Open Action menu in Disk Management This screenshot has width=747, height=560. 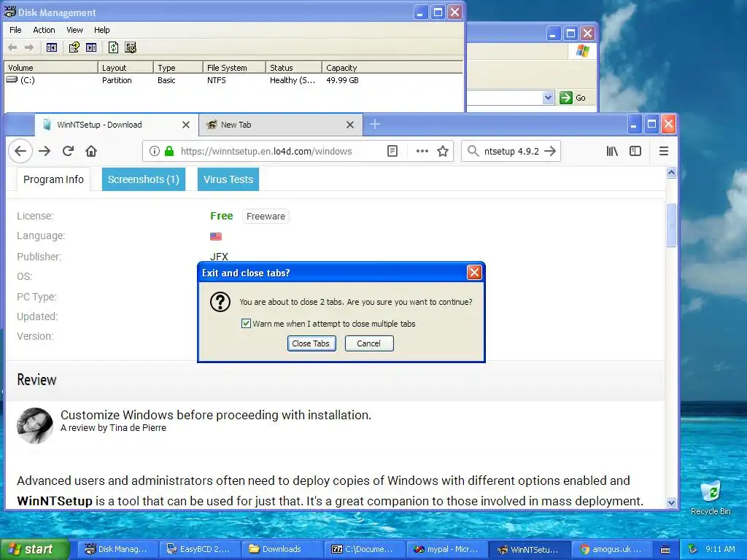[44, 29]
